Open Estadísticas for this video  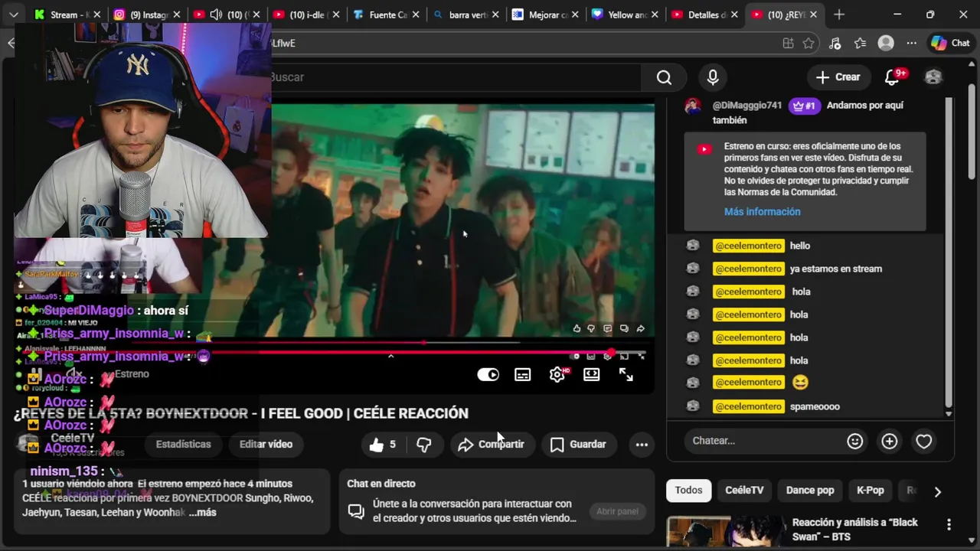coord(183,444)
